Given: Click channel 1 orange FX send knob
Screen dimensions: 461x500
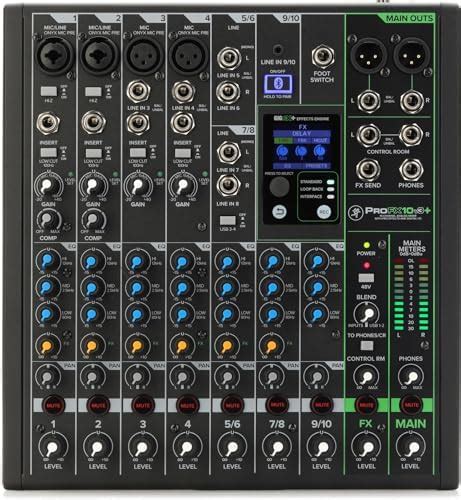Looking at the screenshot, I should click(48, 346).
